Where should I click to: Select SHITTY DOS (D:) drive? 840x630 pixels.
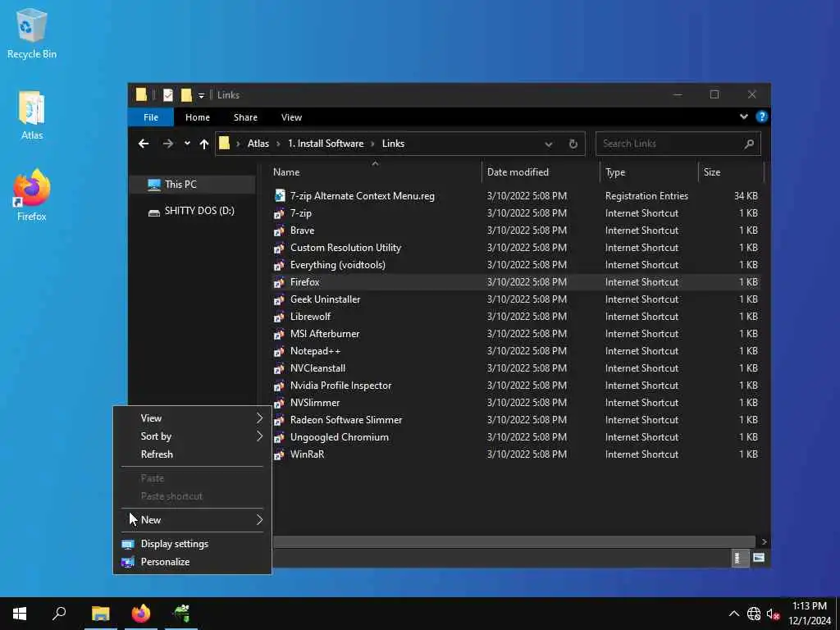coord(192,211)
